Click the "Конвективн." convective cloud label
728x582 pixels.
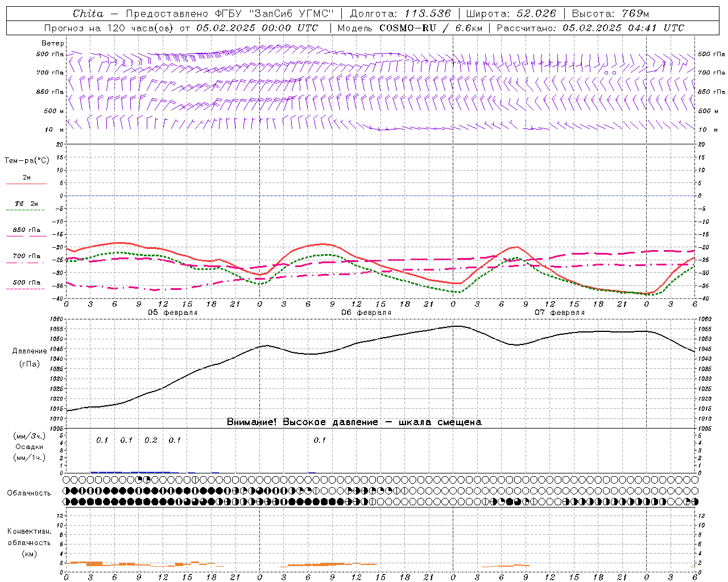click(x=30, y=531)
